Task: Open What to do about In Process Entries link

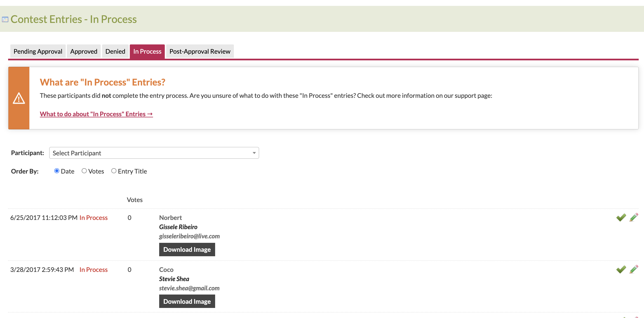Action: coord(96,114)
